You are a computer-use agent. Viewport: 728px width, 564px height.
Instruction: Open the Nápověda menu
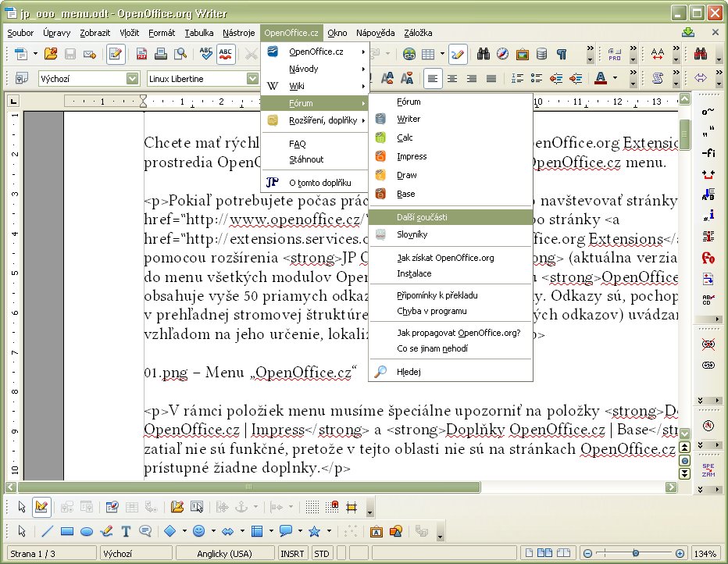tap(375, 33)
